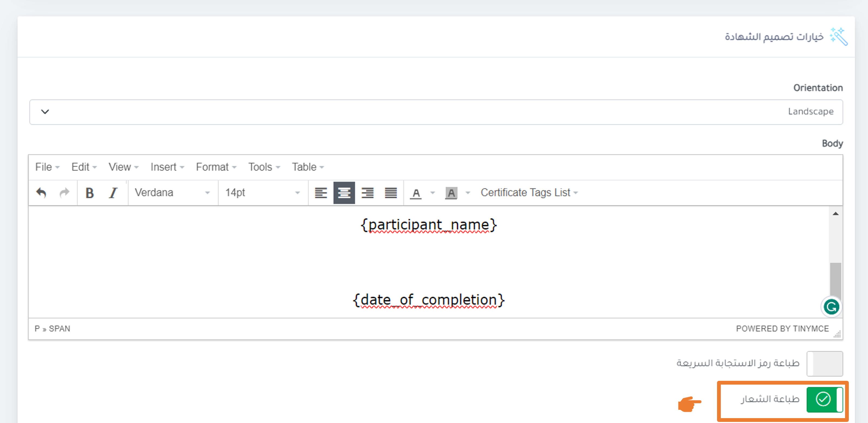Align text center
868x423 pixels.
[344, 193]
